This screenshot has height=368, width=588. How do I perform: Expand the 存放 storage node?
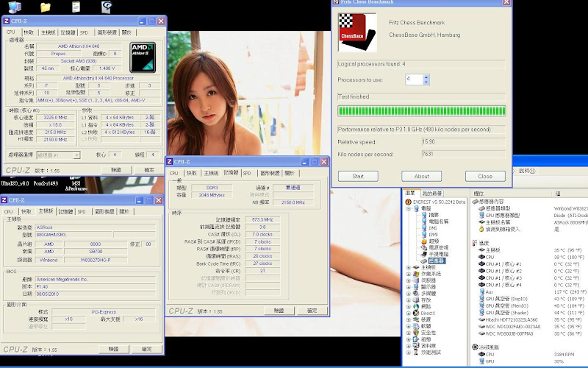pyautogui.click(x=409, y=300)
